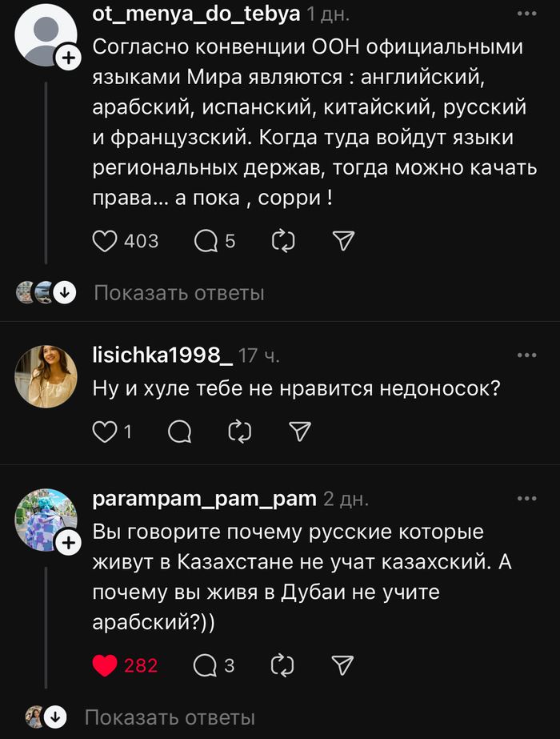The width and height of the screenshot is (560, 739).
Task: Share ot_menya_do_tebya's comment via send icon
Action: [x=342, y=241]
